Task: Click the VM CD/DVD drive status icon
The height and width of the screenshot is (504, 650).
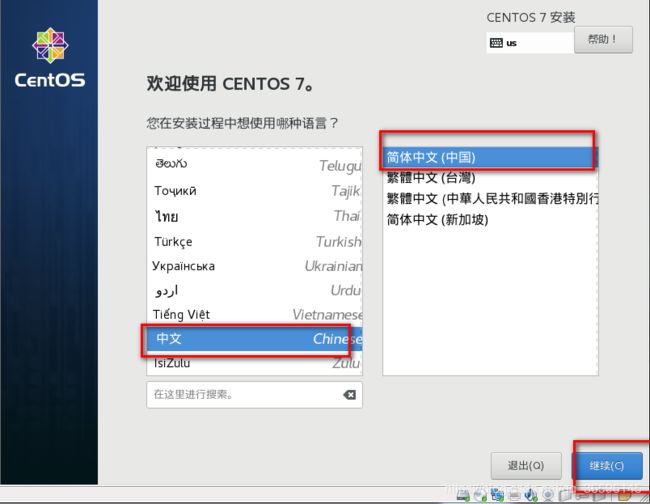Action: 480,494
